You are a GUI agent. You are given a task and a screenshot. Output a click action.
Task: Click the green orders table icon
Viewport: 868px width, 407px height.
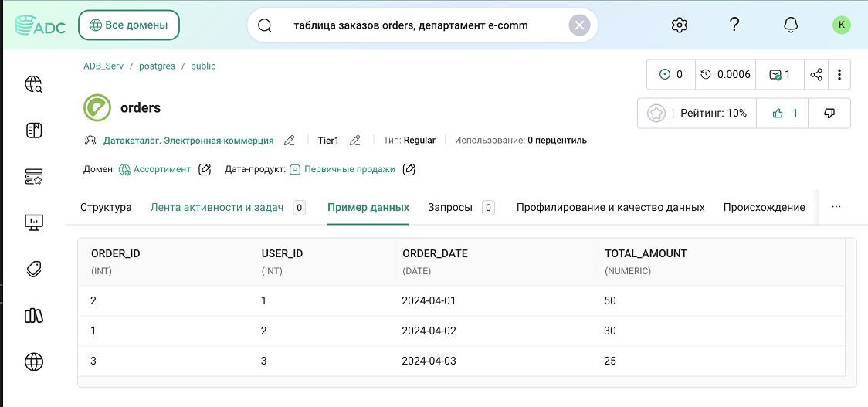(x=97, y=107)
